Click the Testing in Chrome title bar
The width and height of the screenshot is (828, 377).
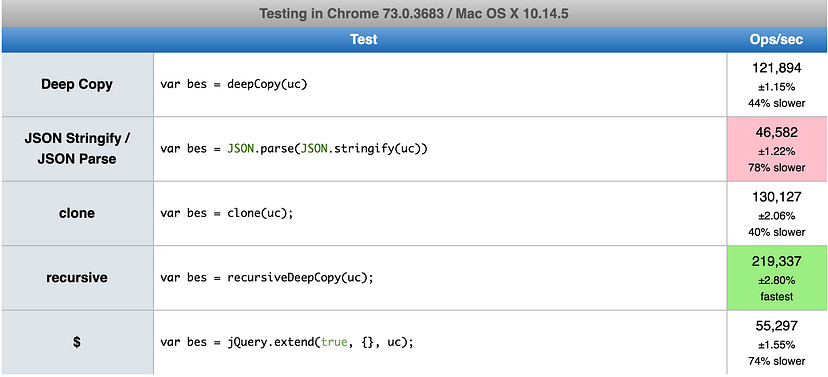(414, 14)
